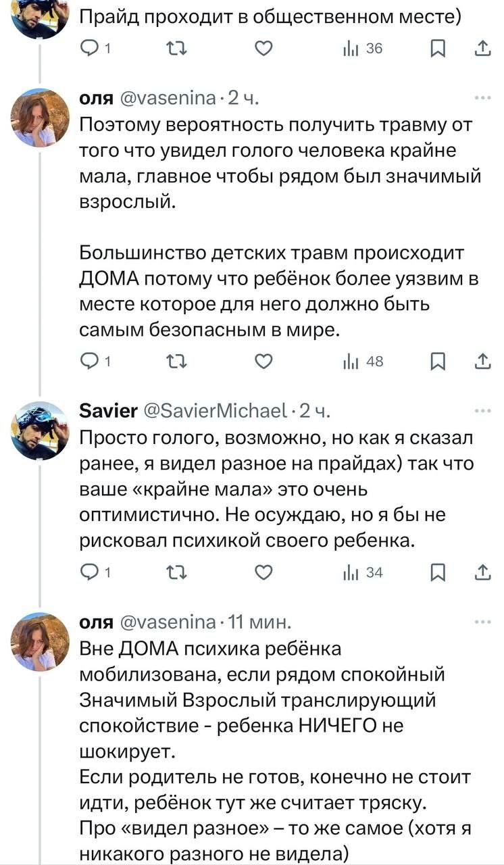This screenshot has height=865, width=504.
Task: Like the top tweet with 36 views
Action: tap(264, 48)
